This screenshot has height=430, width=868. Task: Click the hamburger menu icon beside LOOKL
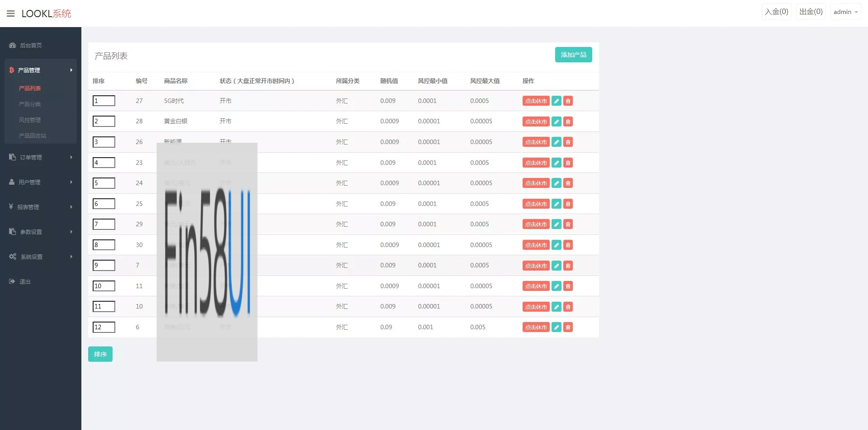point(11,14)
